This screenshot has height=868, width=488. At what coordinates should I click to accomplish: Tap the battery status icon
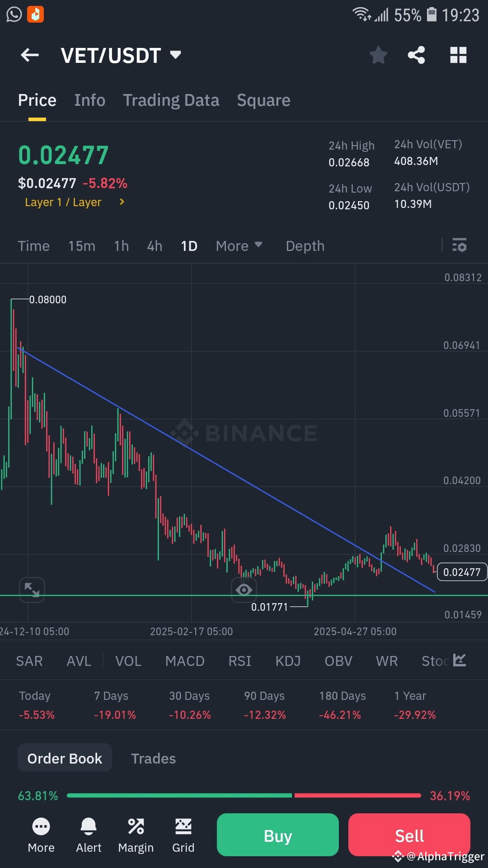click(x=432, y=14)
